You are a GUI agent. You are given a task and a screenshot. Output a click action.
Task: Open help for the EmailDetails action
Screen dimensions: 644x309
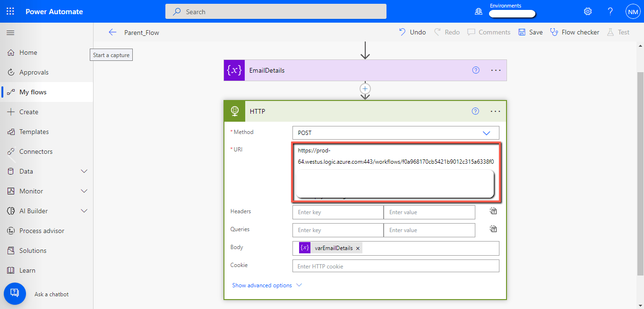pyautogui.click(x=476, y=70)
